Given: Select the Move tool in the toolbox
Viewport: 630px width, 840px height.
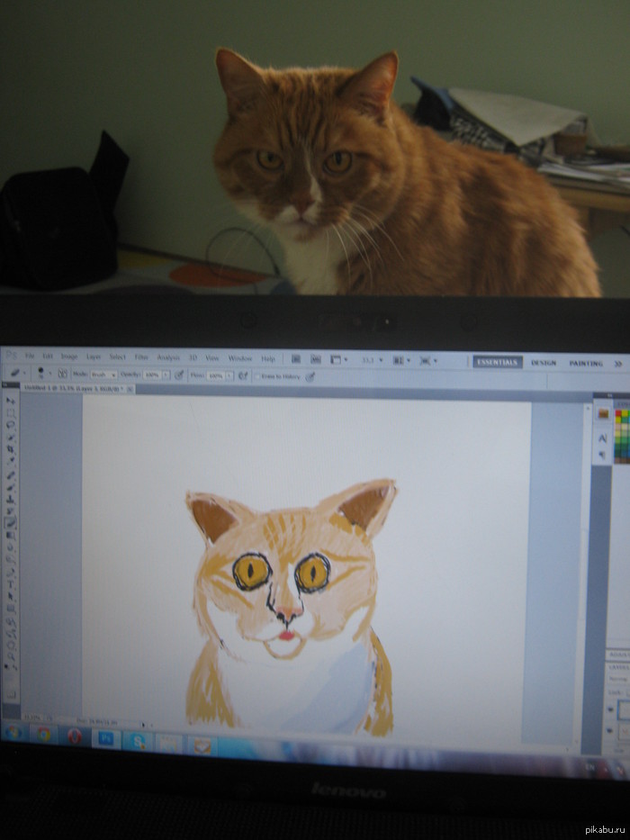Looking at the screenshot, I should [11, 402].
